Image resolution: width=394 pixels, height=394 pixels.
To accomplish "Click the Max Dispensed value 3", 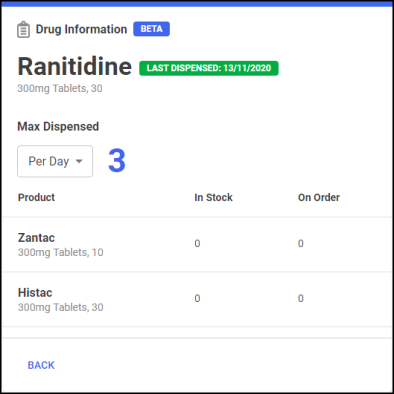I will pos(117,161).
